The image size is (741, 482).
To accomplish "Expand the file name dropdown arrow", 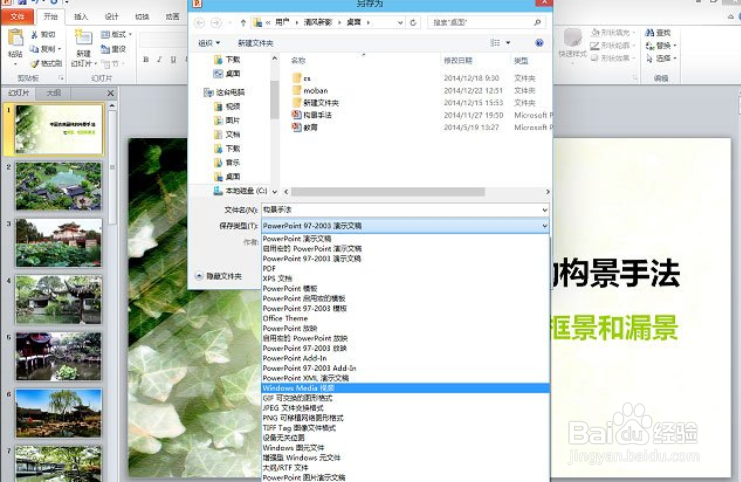I will [544, 210].
